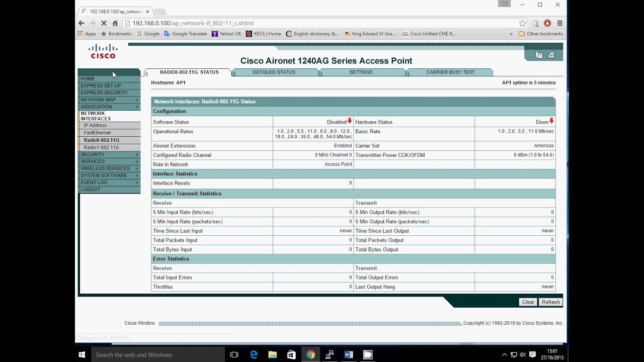Click the browser home icon
The height and width of the screenshot is (362, 644).
[115, 23]
